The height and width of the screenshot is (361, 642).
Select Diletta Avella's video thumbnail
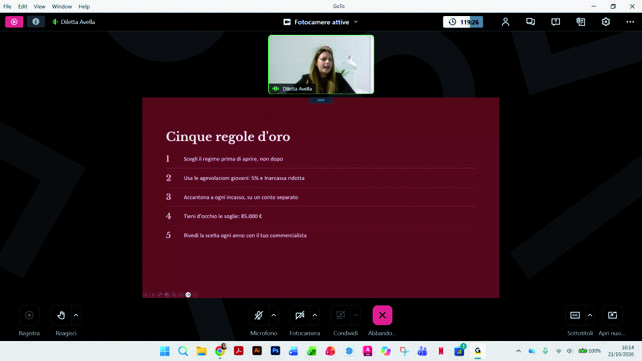321,65
